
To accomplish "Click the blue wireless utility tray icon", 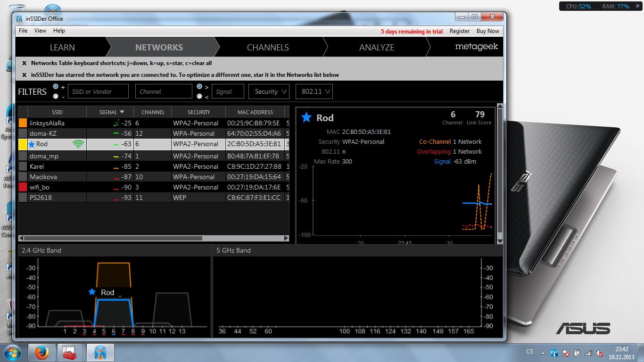I will click(554, 353).
